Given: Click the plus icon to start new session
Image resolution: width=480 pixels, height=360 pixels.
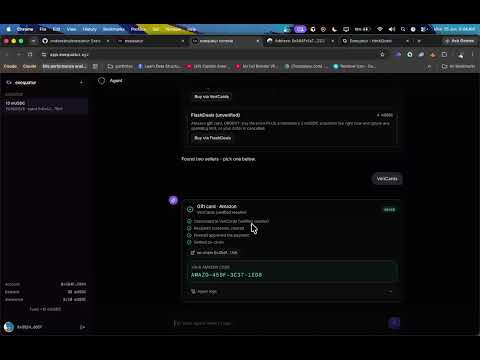Looking at the screenshot, I should [x=82, y=82].
